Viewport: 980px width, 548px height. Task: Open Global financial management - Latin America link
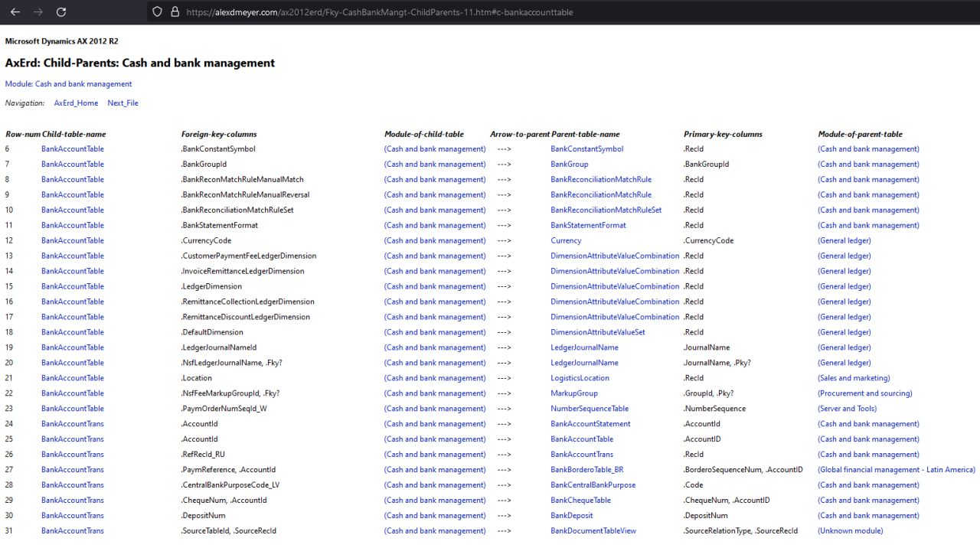(x=896, y=470)
